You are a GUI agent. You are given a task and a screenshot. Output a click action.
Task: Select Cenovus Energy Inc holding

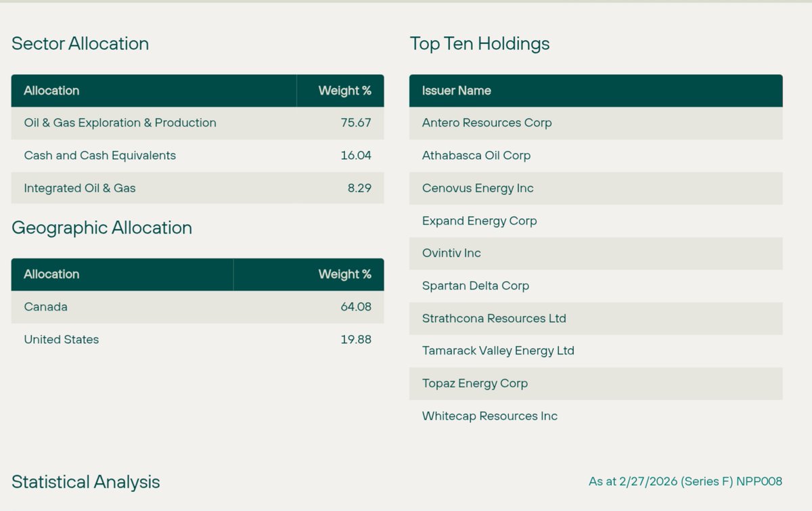coord(596,188)
